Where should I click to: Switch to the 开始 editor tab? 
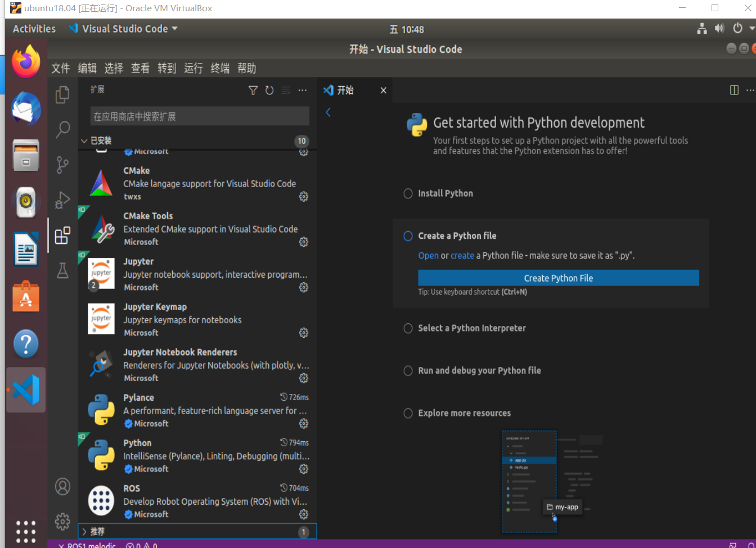tap(345, 90)
